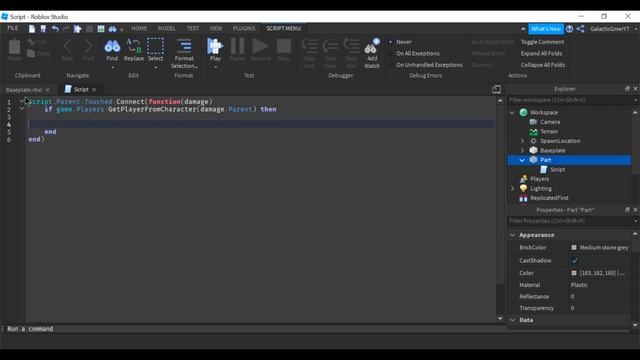Collapse the ribbon with the up caret
640x360 pixels.
tap(523, 29)
